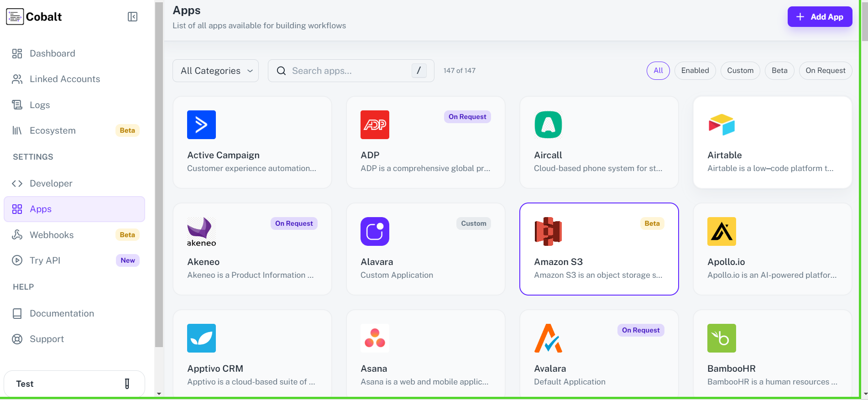Image resolution: width=868 pixels, height=400 pixels.
Task: Click the Airtable logo icon
Action: coord(722,125)
